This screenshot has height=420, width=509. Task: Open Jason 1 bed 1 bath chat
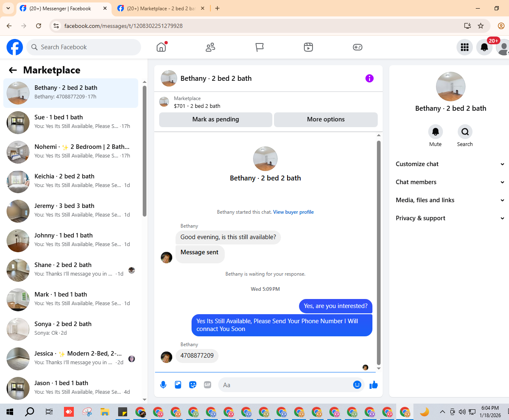click(71, 388)
